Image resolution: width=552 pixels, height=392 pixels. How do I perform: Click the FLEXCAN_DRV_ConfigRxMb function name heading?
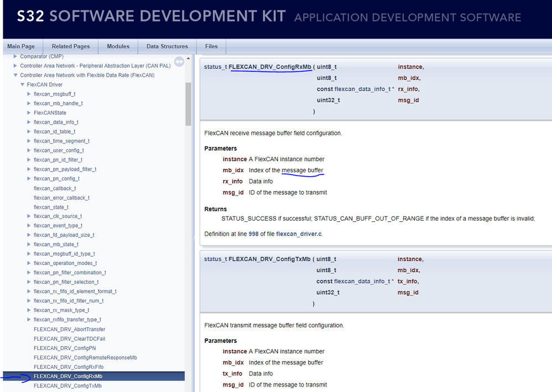270,67
